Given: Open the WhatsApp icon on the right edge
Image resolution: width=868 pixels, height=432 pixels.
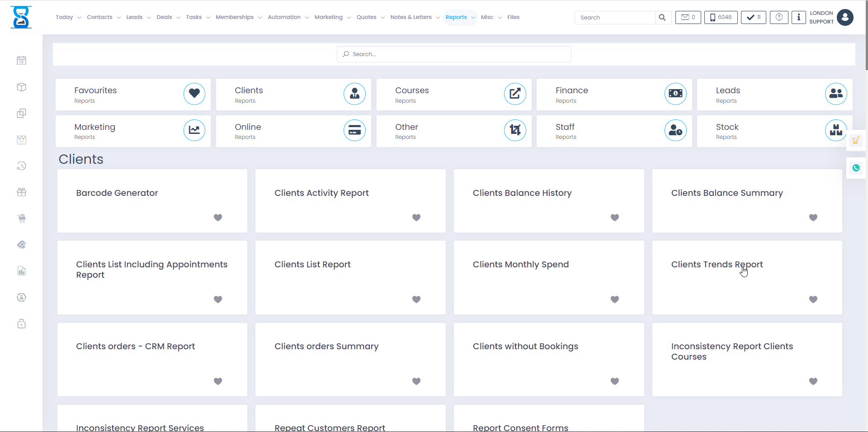Looking at the screenshot, I should (x=856, y=168).
